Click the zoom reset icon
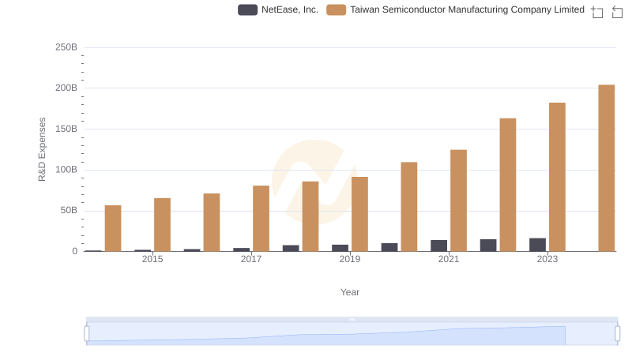Viewport: 632px width, 364px height. (617, 12)
